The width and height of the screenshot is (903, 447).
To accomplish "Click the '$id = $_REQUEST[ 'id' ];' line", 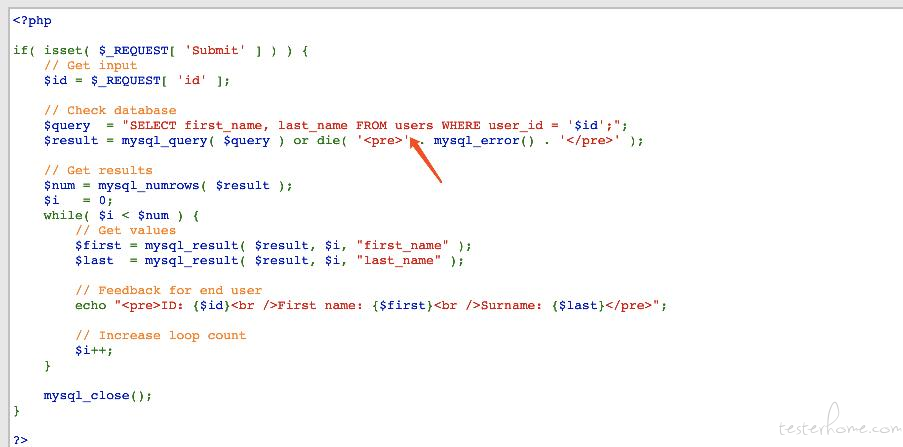I will 137,81.
